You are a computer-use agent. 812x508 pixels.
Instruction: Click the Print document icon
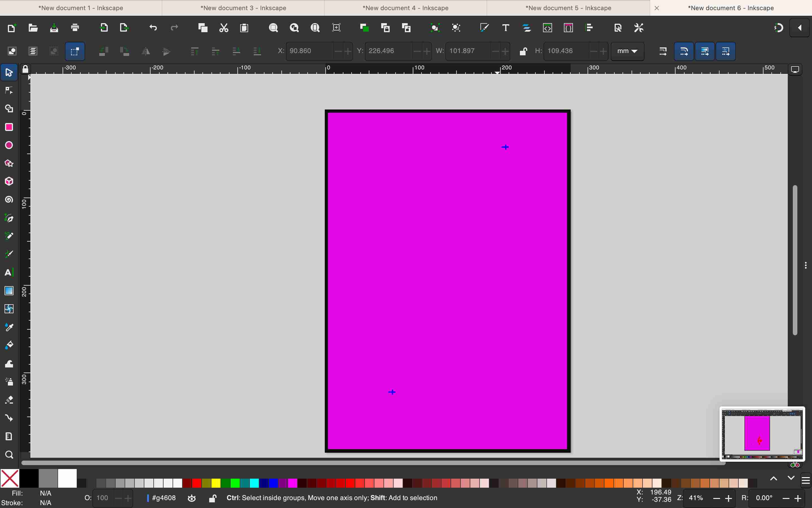75,28
